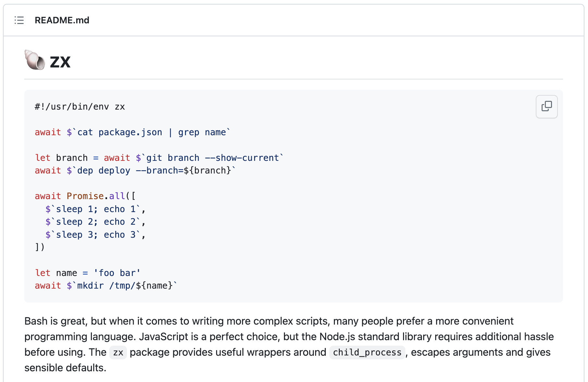
Task: Open the README outline menu icon
Action: coord(19,20)
